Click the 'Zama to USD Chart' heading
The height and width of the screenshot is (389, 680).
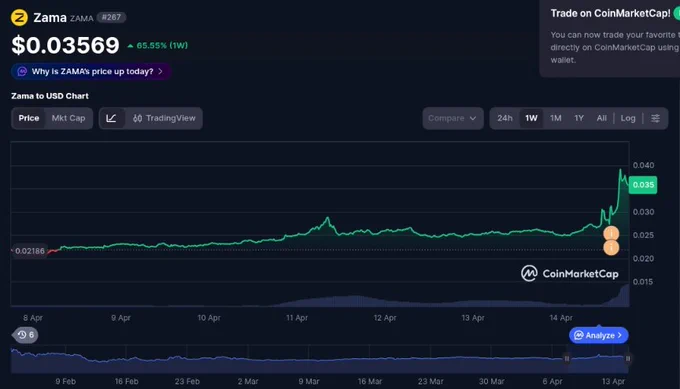tap(50, 96)
